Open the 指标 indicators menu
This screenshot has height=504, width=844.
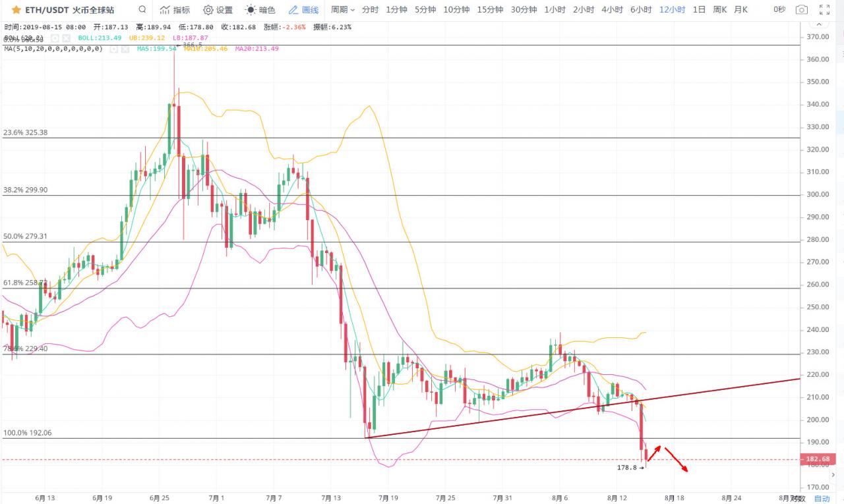pyautogui.click(x=175, y=10)
